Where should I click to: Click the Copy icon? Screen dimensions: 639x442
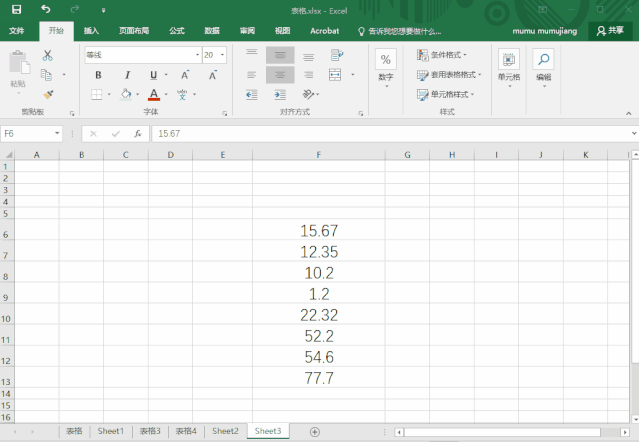pyautogui.click(x=46, y=75)
